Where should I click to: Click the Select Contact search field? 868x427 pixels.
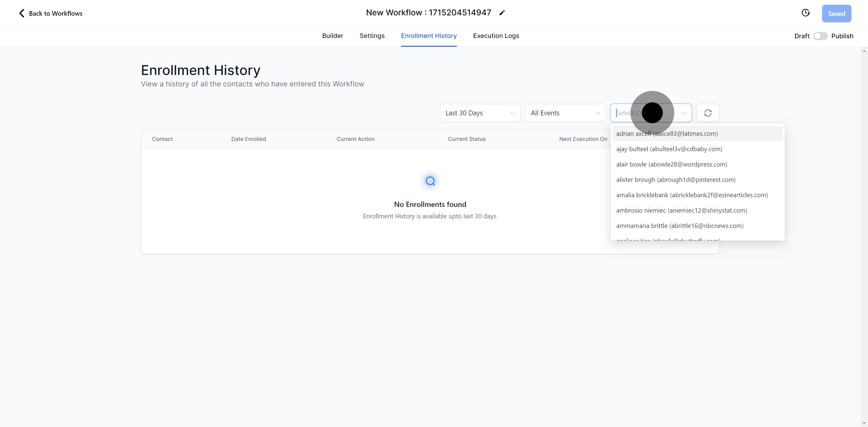[627, 113]
